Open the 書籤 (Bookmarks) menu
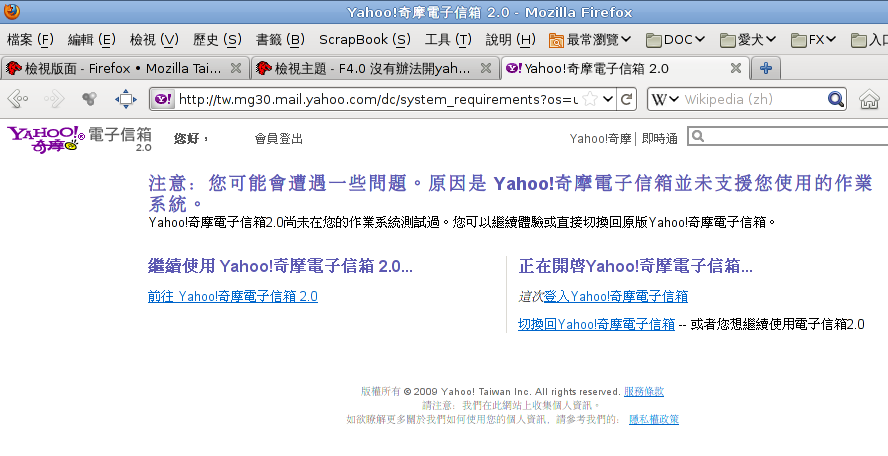The height and width of the screenshot is (456, 888). tap(280, 40)
